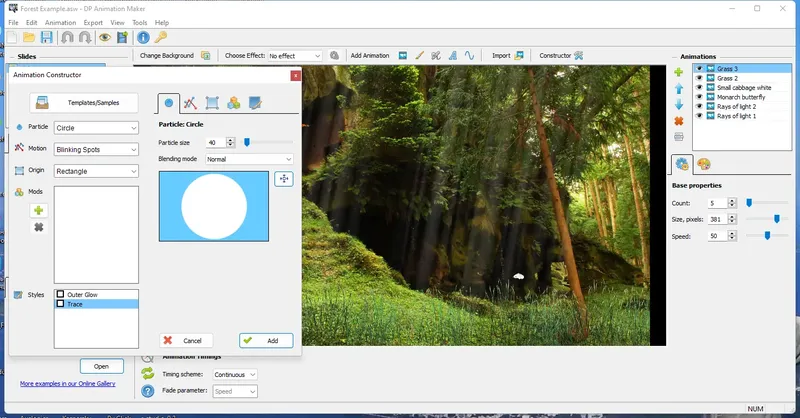The image size is (800, 418).
Task: Click the Save project floppy disk icon
Action: pyautogui.click(x=46, y=38)
